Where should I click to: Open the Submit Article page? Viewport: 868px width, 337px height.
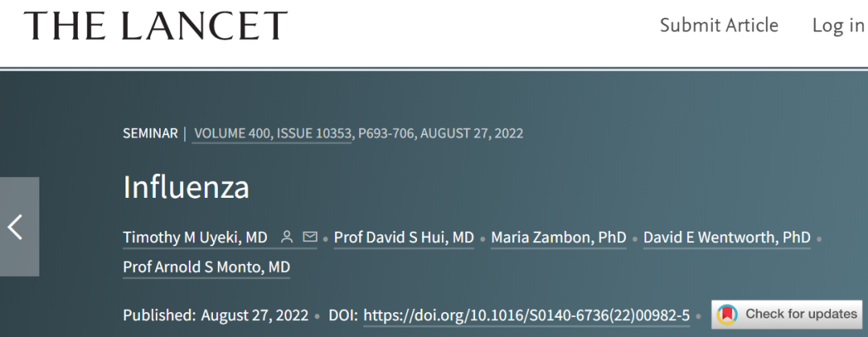pyautogui.click(x=719, y=26)
